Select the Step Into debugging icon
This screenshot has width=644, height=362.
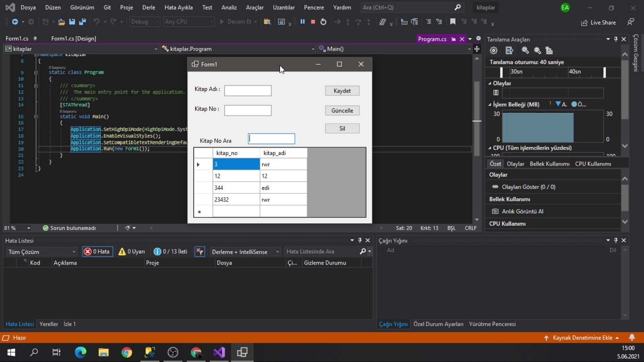pos(348,22)
